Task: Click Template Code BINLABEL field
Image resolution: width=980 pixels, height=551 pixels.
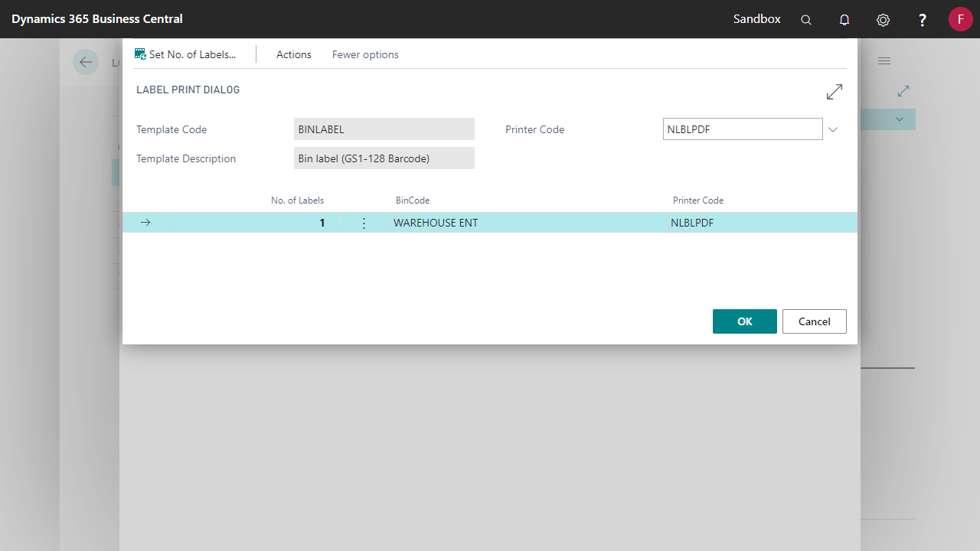Action: (x=384, y=129)
